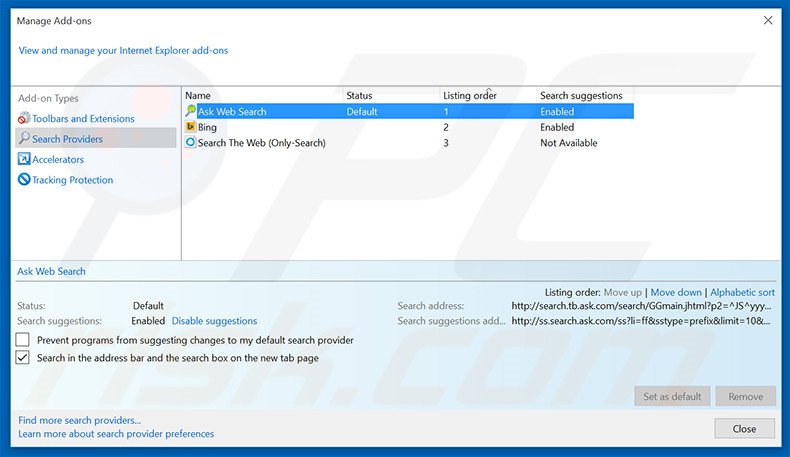Click the Move down link
The height and width of the screenshot is (457, 790).
coord(676,292)
